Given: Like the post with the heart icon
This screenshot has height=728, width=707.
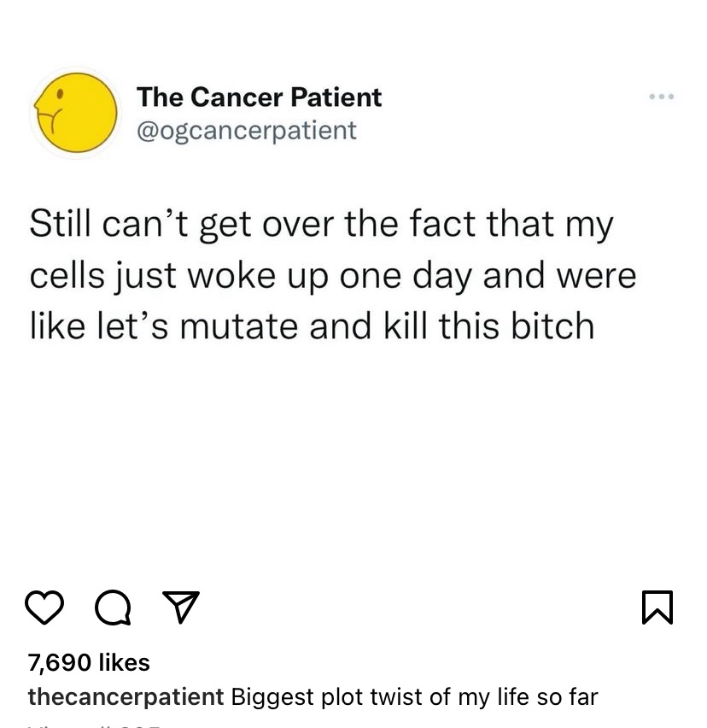Looking at the screenshot, I should [45, 608].
